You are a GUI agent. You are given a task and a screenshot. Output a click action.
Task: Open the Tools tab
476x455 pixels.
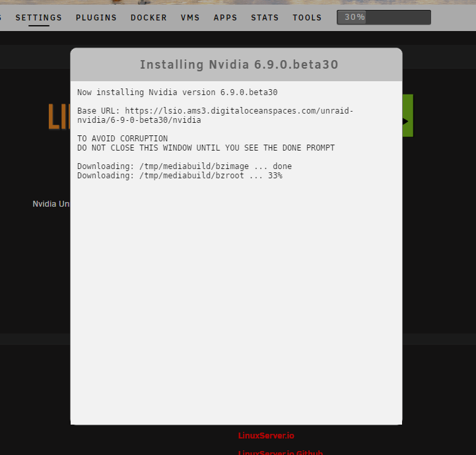click(x=307, y=18)
